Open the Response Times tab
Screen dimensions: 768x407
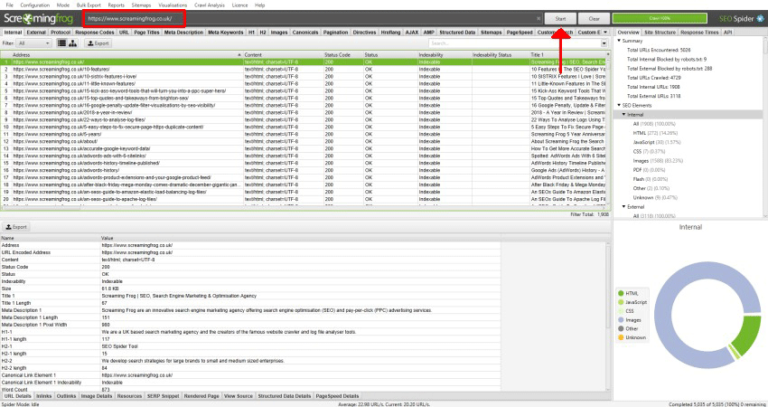tap(699, 32)
